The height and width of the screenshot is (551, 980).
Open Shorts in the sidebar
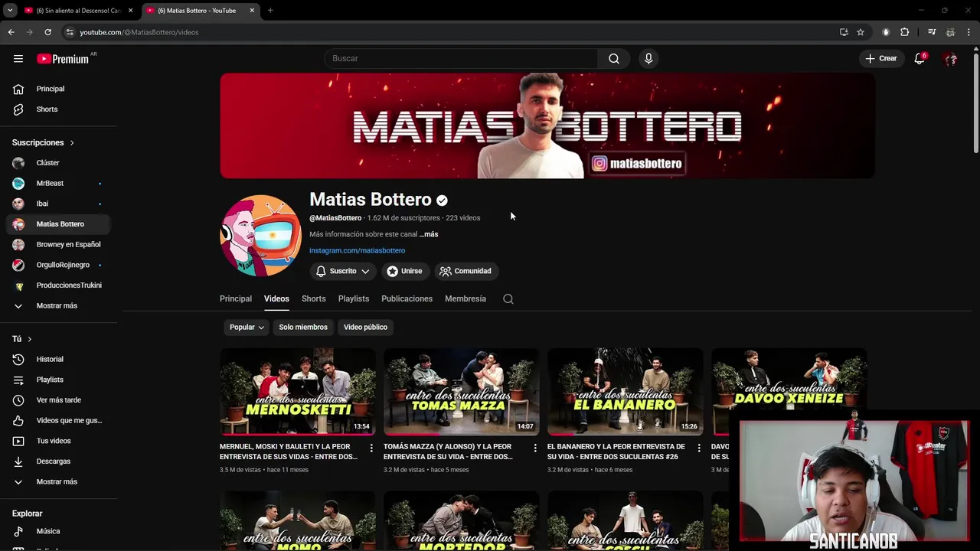pyautogui.click(x=58, y=109)
